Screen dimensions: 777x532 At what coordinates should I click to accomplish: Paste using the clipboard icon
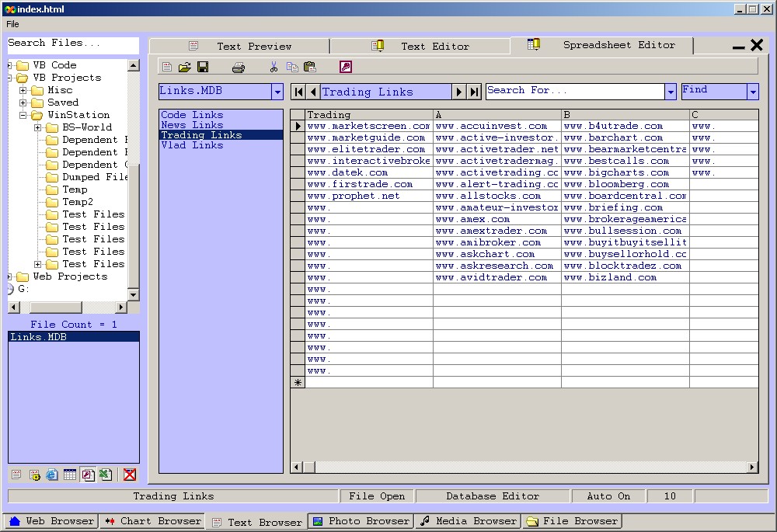310,67
